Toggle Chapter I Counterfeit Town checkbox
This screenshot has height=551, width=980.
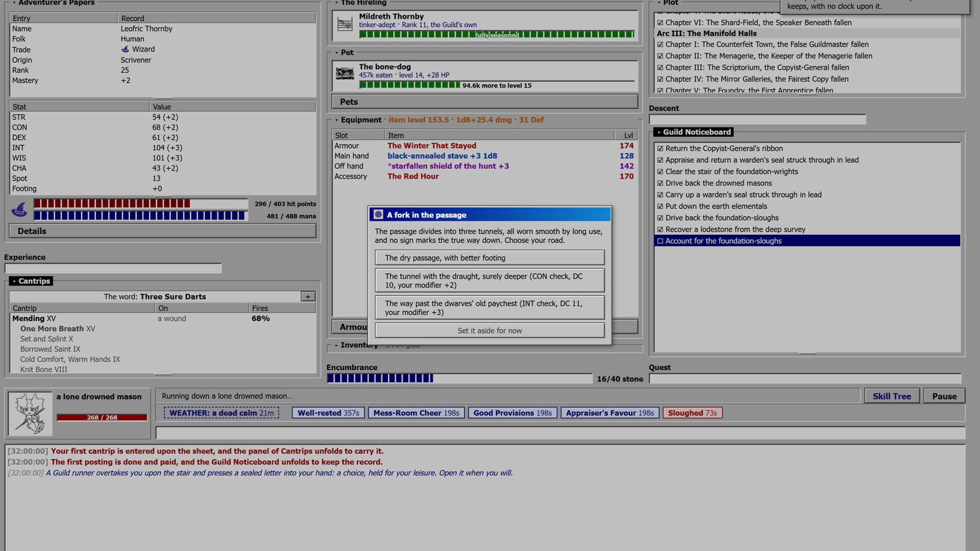coord(660,44)
